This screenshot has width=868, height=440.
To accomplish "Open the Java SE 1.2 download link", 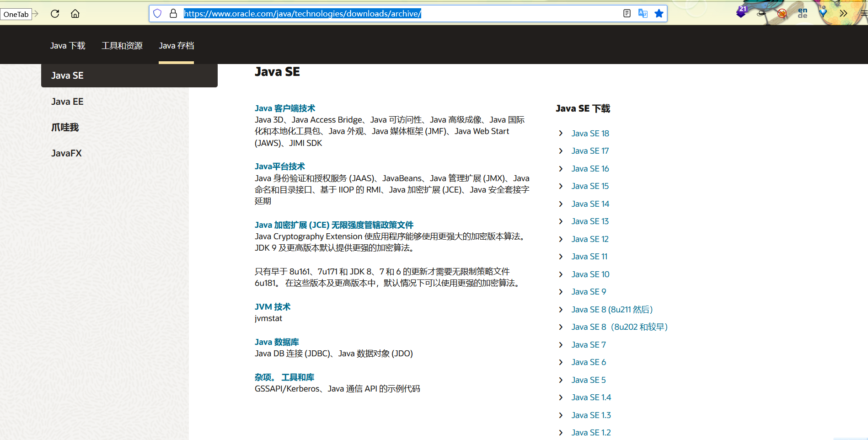I will coord(591,433).
